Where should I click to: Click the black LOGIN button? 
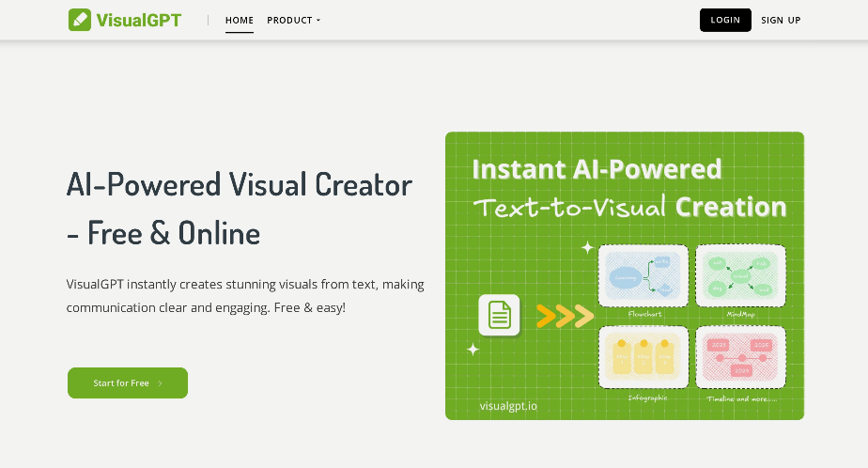725,20
